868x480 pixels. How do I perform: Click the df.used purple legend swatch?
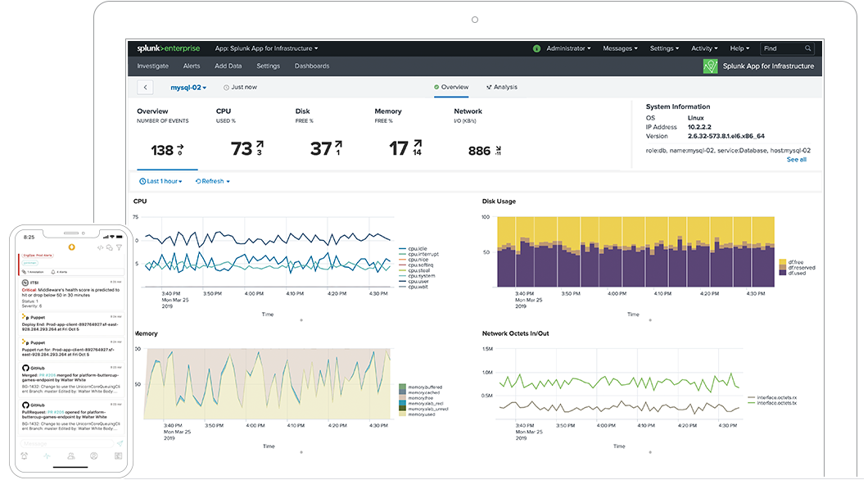(783, 273)
